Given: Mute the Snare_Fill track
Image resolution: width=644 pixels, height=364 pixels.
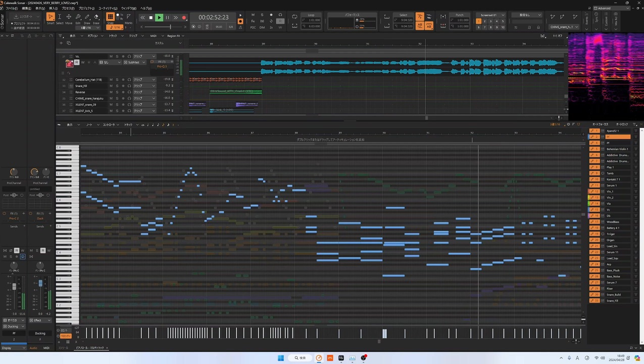Looking at the screenshot, I should point(111,86).
